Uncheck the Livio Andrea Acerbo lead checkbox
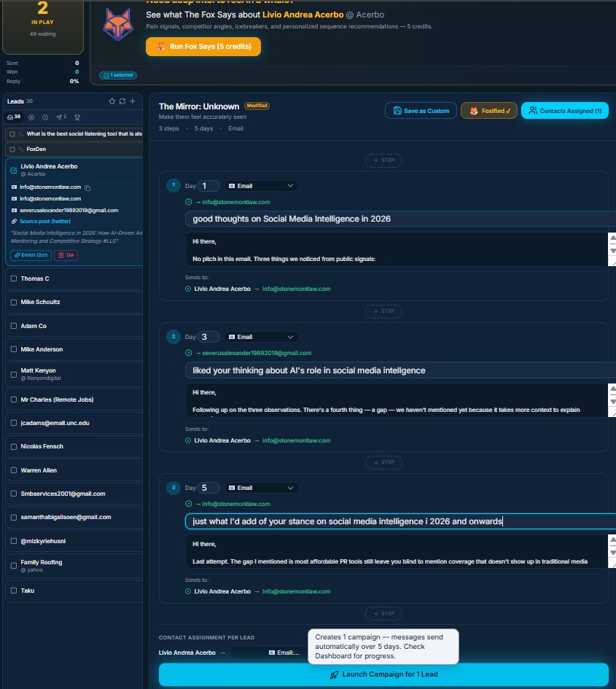This screenshot has width=616, height=689. coord(14,171)
